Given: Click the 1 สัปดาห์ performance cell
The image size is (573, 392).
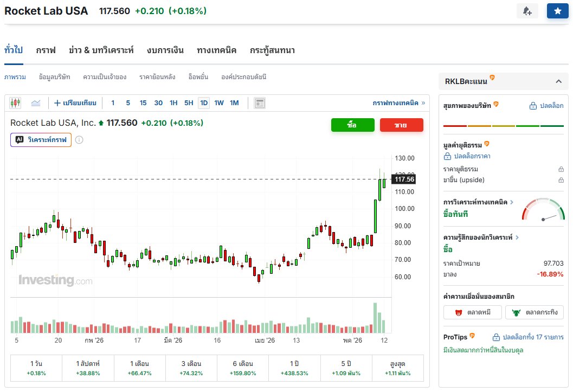Looking at the screenshot, I should point(88,368).
